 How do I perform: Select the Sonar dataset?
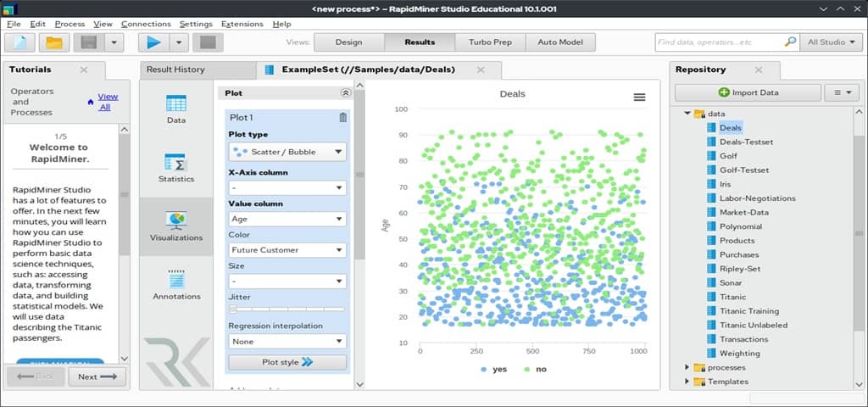731,283
